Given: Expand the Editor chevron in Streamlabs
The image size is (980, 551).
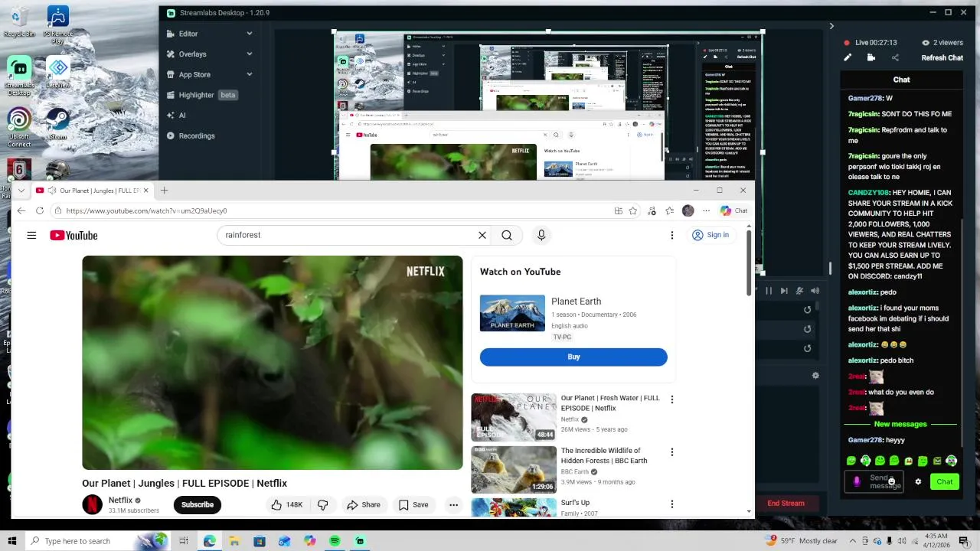Looking at the screenshot, I should [x=250, y=34].
